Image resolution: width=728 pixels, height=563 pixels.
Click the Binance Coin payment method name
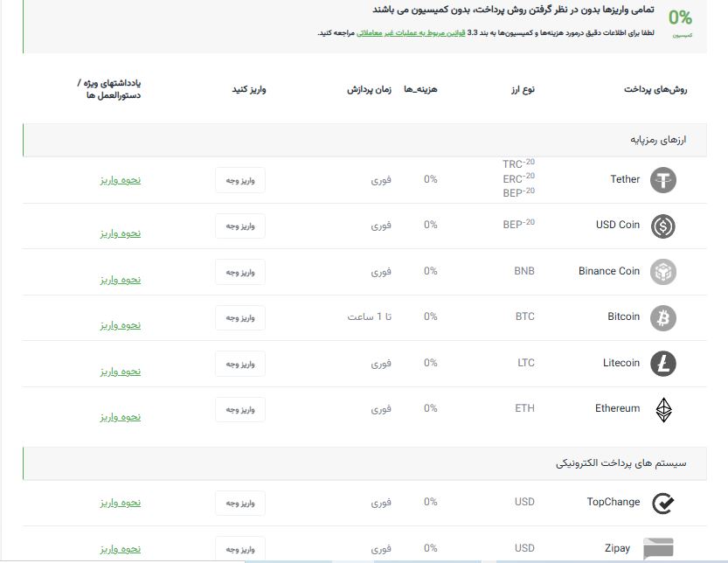(608, 271)
